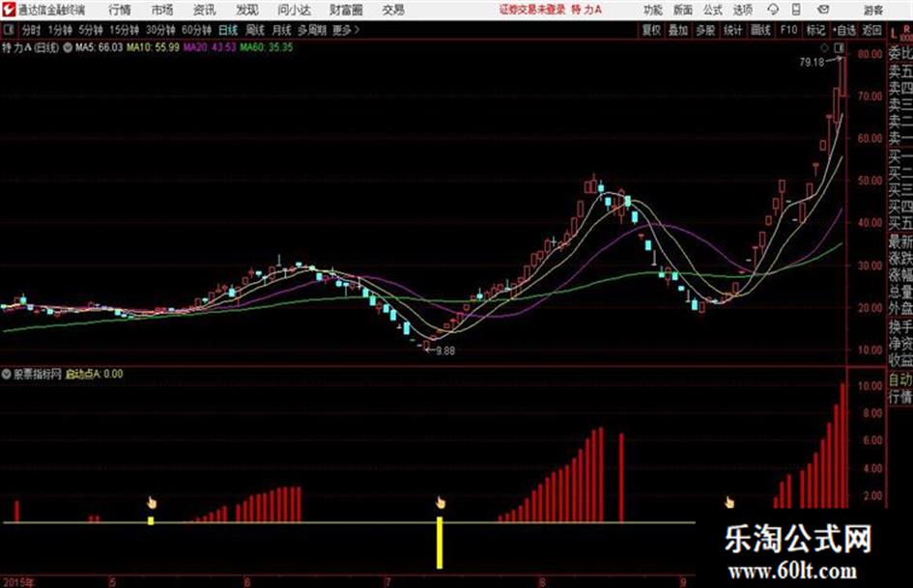Click the MA20: 43.53 label
The width and height of the screenshot is (913, 588).
[x=210, y=47]
